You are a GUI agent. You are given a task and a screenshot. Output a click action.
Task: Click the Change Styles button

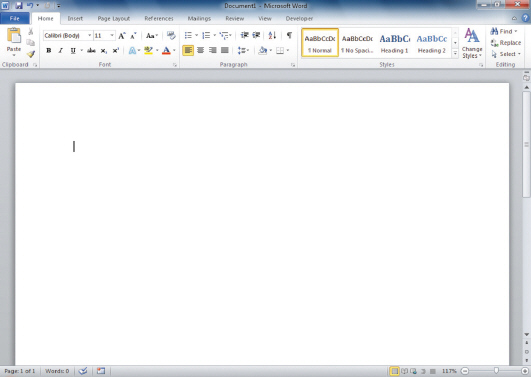coord(472,43)
